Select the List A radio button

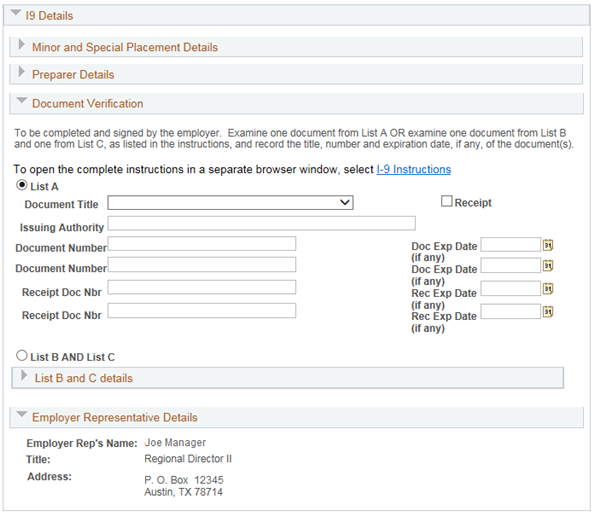coord(21,186)
